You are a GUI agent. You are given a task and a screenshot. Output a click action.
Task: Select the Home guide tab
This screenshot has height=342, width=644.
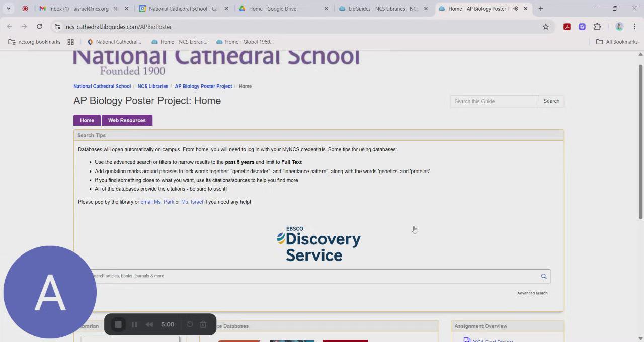(x=87, y=120)
